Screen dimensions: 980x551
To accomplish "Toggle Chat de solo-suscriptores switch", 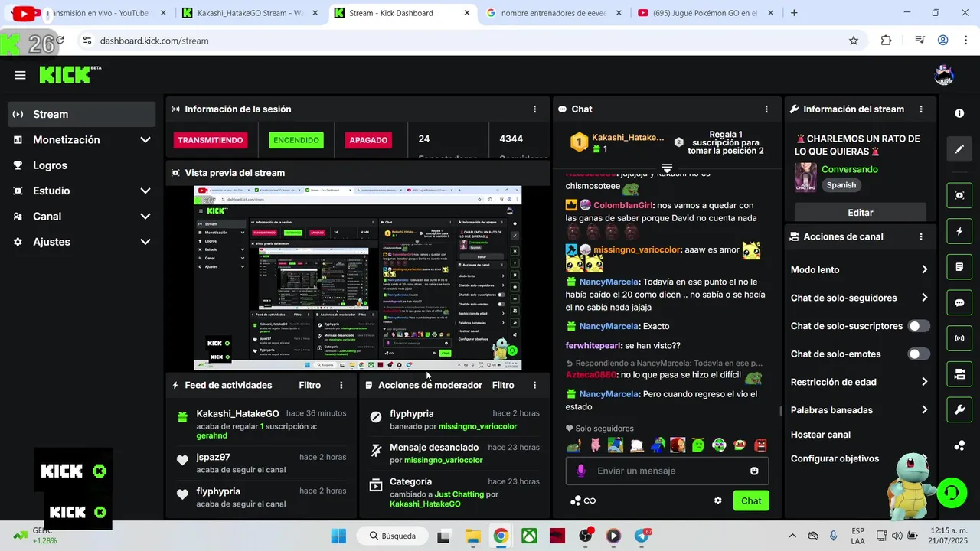I will click(x=919, y=326).
